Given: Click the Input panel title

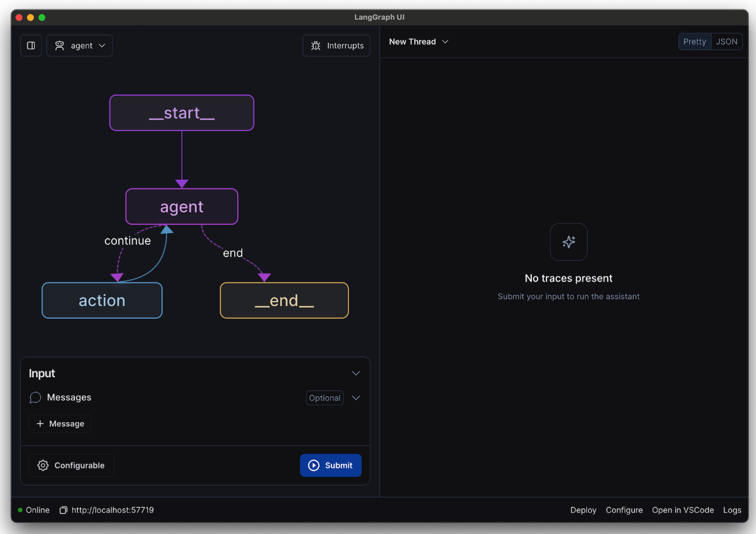Looking at the screenshot, I should click(x=42, y=373).
